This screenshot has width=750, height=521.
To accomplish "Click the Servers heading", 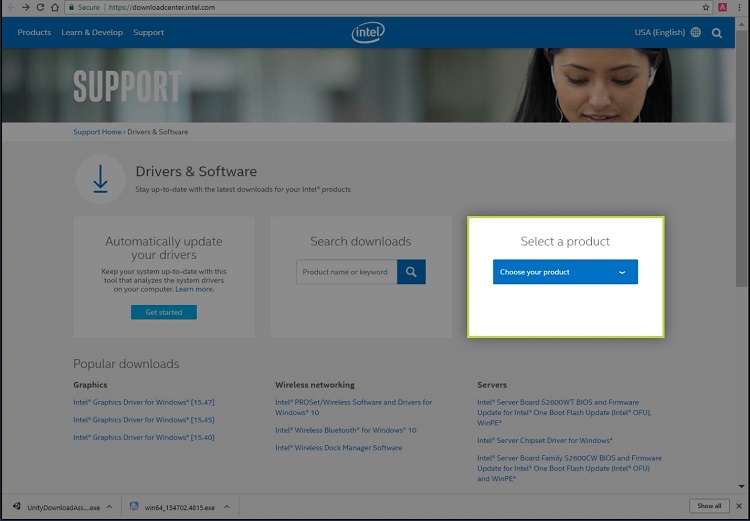I will point(492,385).
